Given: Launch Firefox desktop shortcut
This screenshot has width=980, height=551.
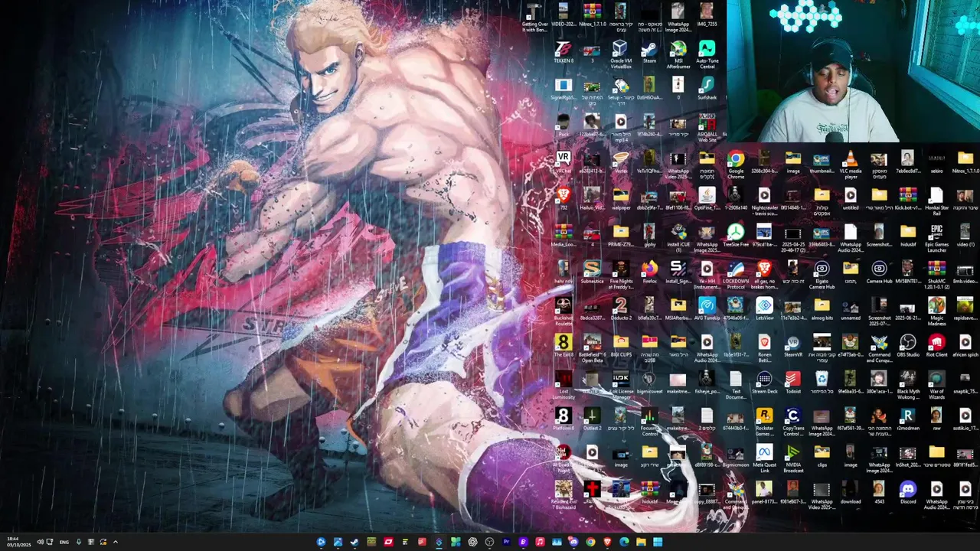Looking at the screenshot, I should pyautogui.click(x=649, y=272).
